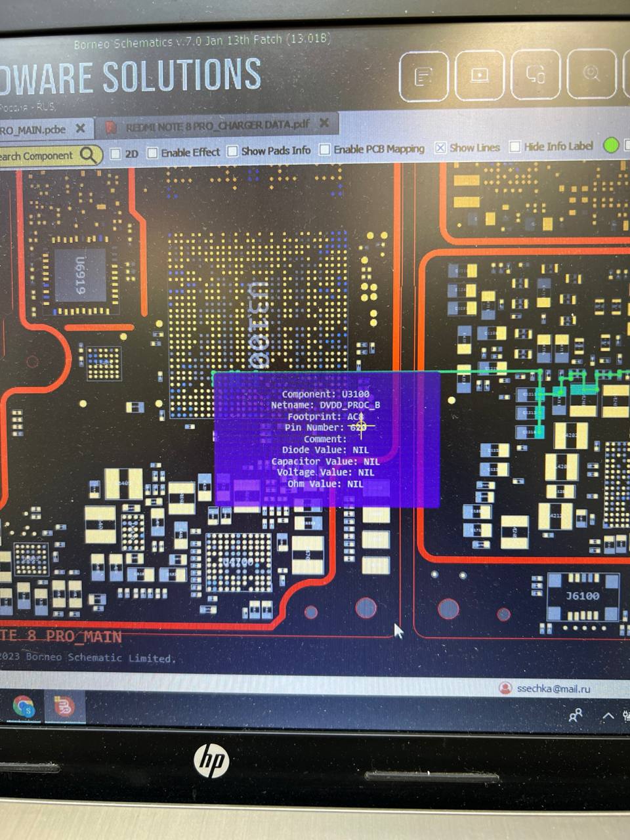Click the user avatar icon near ssechka@mail.ru
630x840 pixels.
click(505, 688)
